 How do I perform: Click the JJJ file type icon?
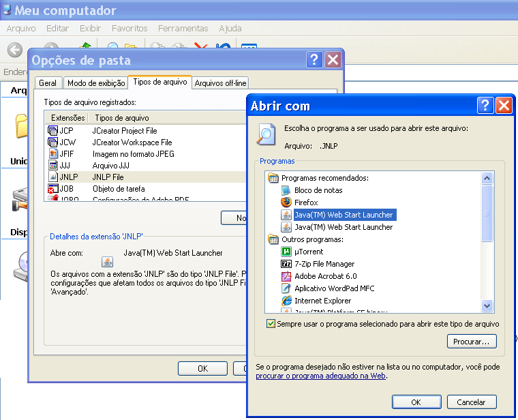(x=53, y=165)
